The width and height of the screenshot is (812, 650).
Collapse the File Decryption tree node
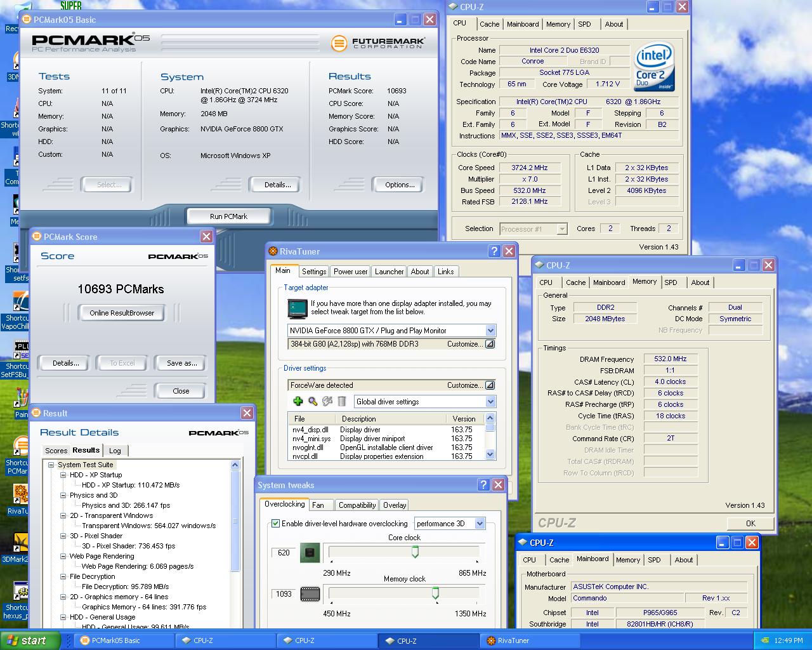pyautogui.click(x=63, y=576)
